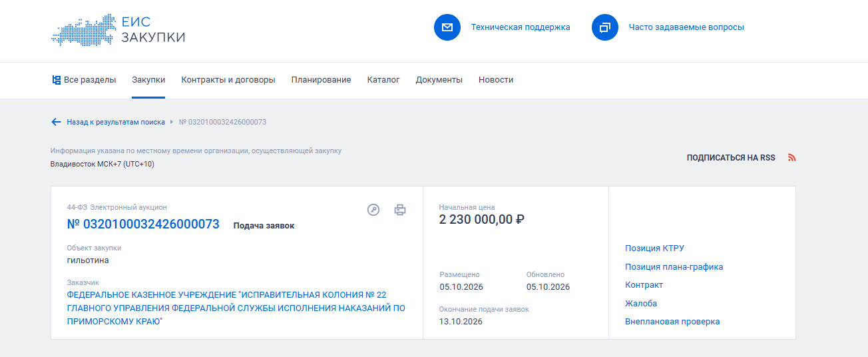The width and height of the screenshot is (868, 357).
Task: Open the Часто задаваемые вопросы link
Action: coord(686,27)
